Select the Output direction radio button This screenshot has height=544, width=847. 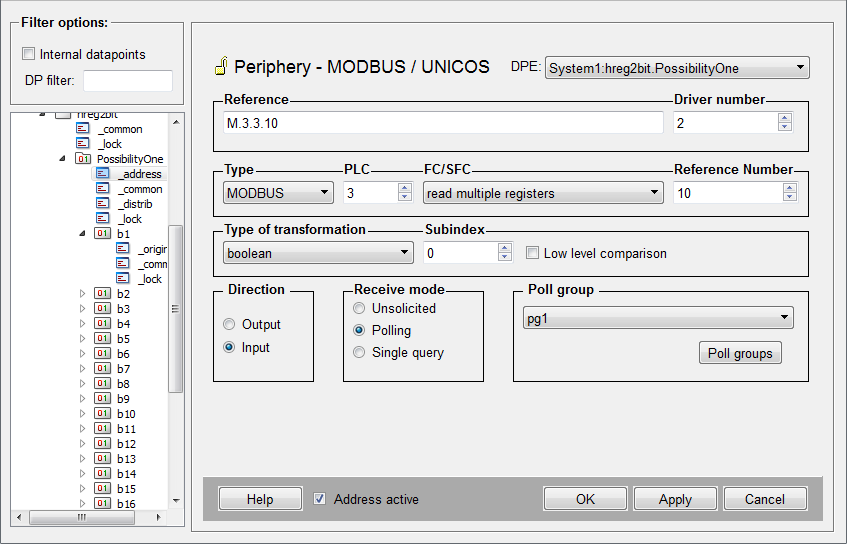[229, 325]
